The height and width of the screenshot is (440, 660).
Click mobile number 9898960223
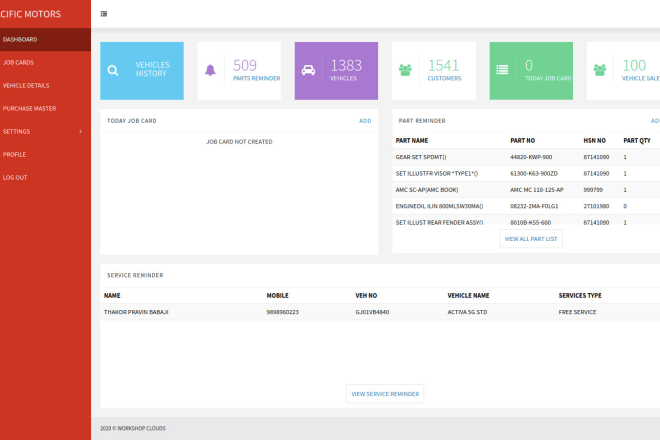tap(282, 312)
